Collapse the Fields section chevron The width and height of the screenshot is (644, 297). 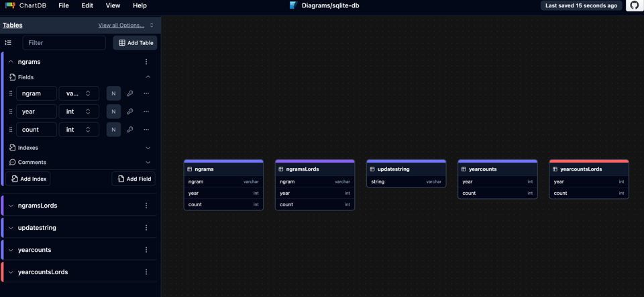(x=148, y=77)
